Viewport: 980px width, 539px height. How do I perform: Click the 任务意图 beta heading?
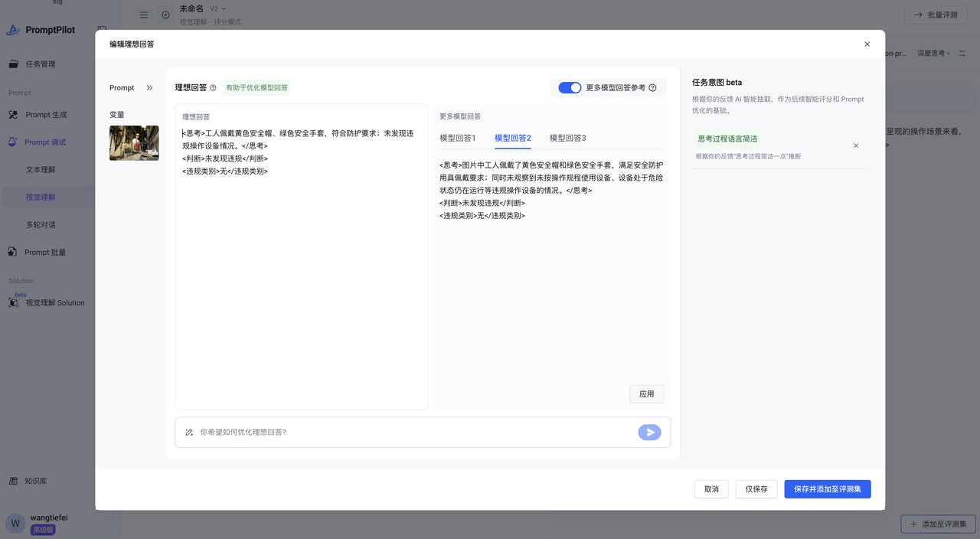717,82
